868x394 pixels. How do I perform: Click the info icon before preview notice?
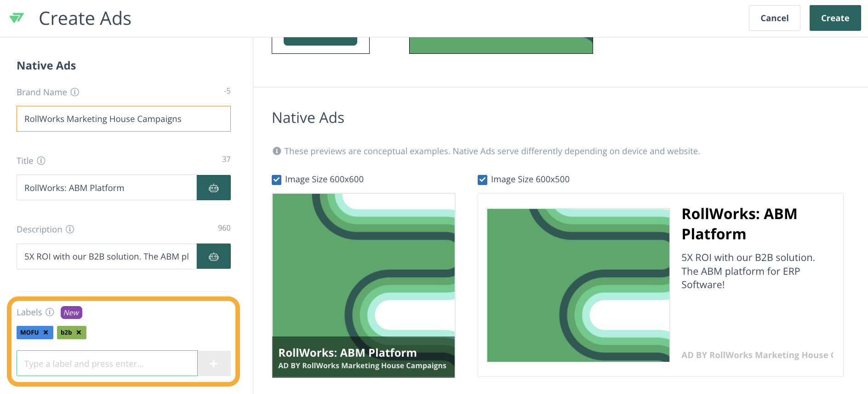point(277,151)
